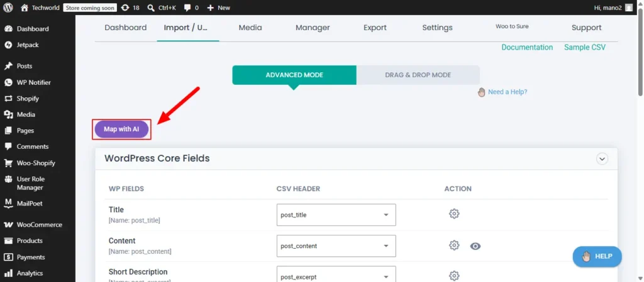Collapse the WordPress Core Fields section
This screenshot has width=644, height=282.
pos(602,159)
